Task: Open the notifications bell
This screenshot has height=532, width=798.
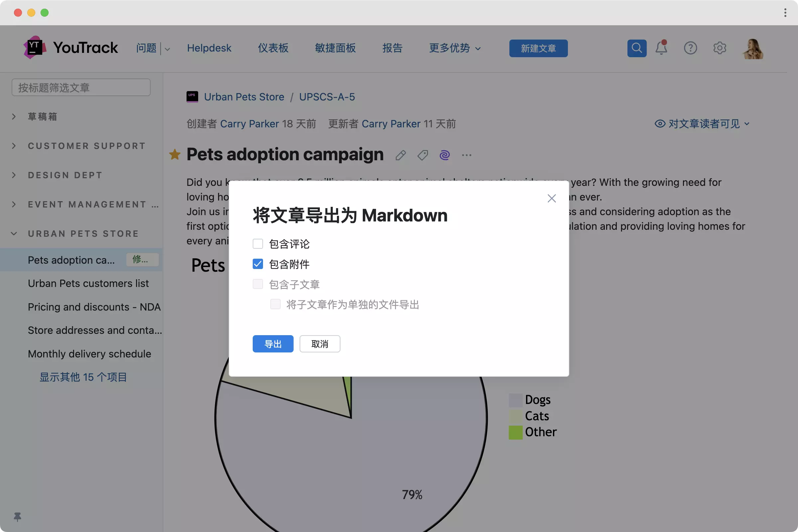Action: pos(661,48)
